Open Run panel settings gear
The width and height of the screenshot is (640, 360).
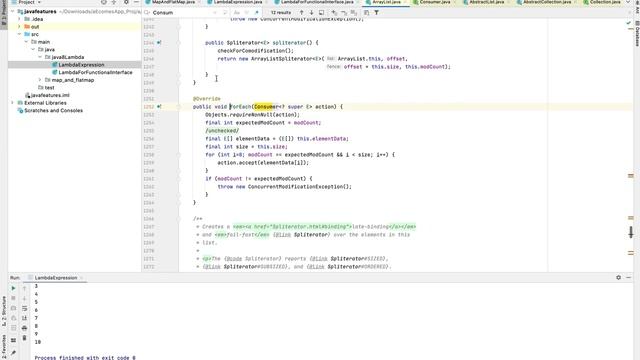pyautogui.click(x=618, y=278)
